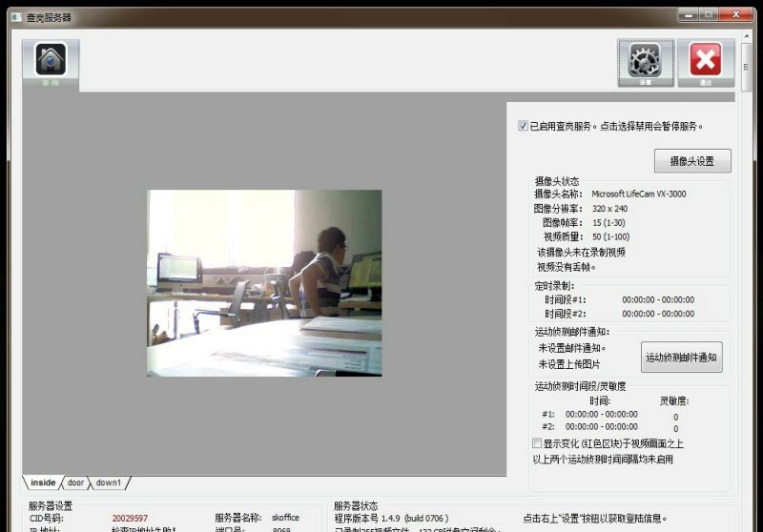The height and width of the screenshot is (532, 763).
Task: Click the 时间段#1 recording time range
Action: (x=658, y=299)
